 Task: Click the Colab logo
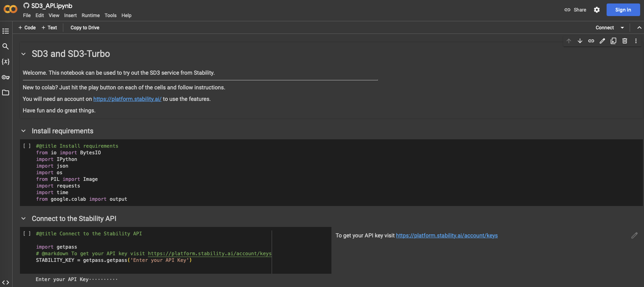click(10, 9)
